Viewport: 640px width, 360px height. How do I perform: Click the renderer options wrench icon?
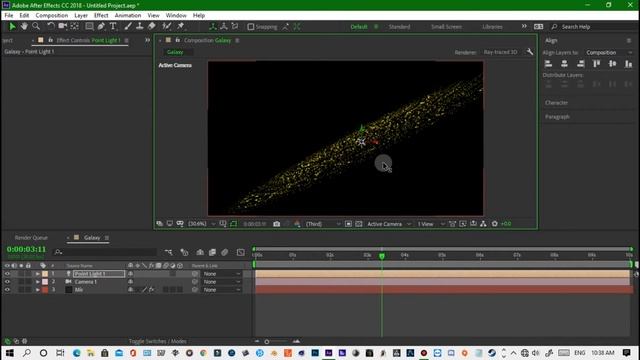(529, 52)
